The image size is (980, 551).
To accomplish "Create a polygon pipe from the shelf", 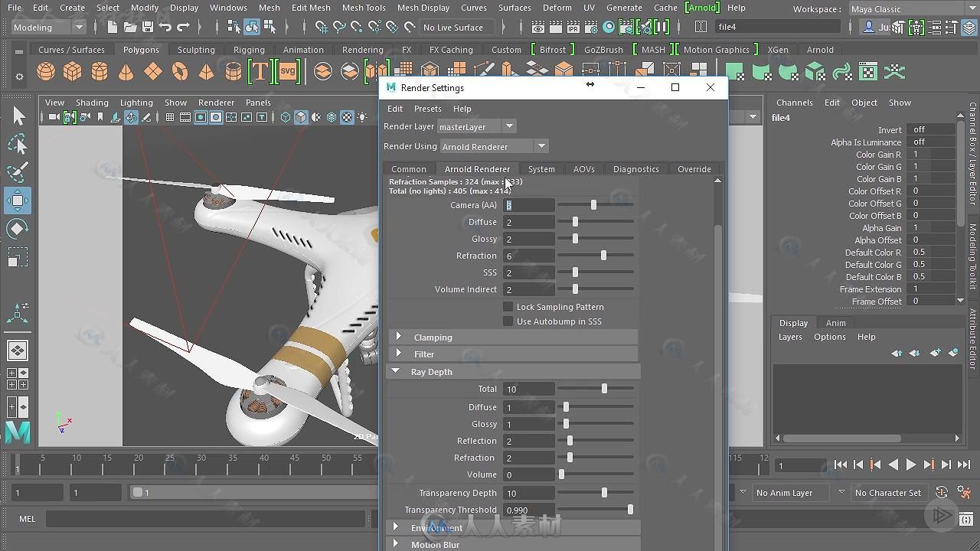I will (233, 72).
